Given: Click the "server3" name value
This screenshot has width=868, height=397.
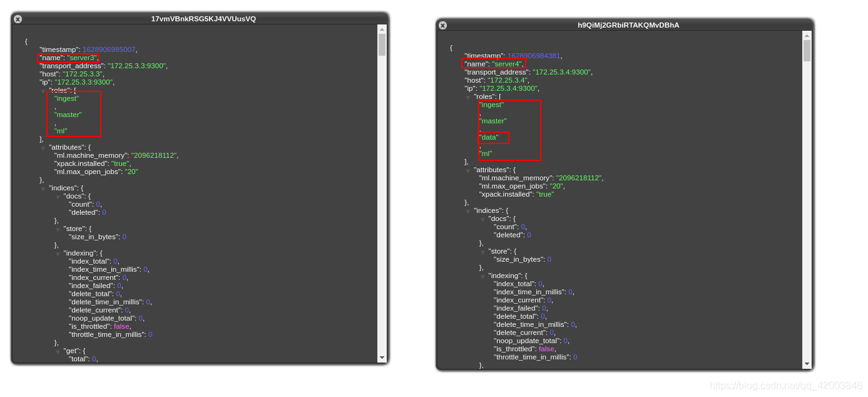Looking at the screenshot, I should pyautogui.click(x=82, y=58).
